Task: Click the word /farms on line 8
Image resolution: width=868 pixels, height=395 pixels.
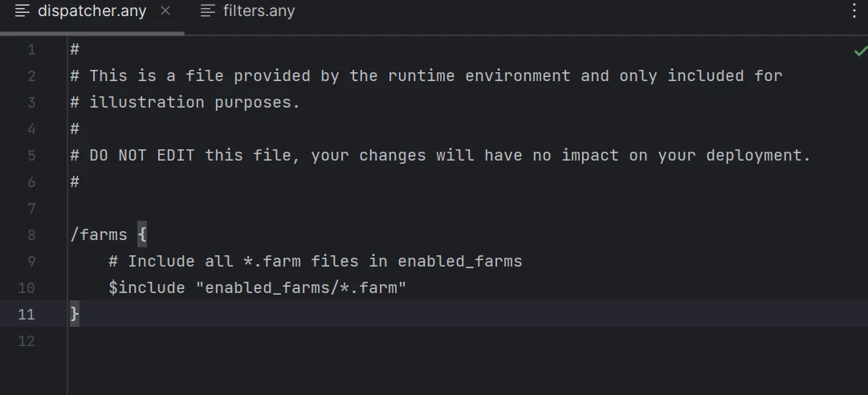Action: click(x=99, y=234)
